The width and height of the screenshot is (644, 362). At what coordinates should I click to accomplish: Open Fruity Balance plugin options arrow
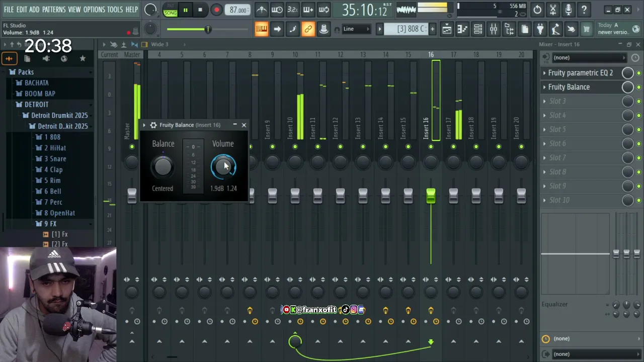point(144,125)
